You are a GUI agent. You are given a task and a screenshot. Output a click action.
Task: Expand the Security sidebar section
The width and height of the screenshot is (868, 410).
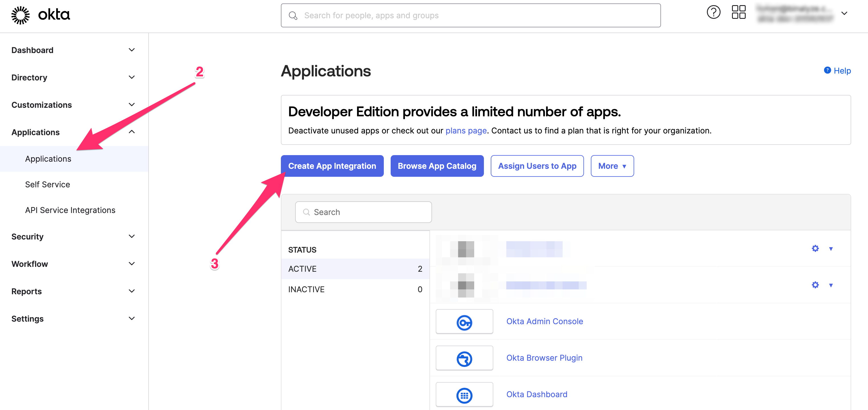[131, 236]
